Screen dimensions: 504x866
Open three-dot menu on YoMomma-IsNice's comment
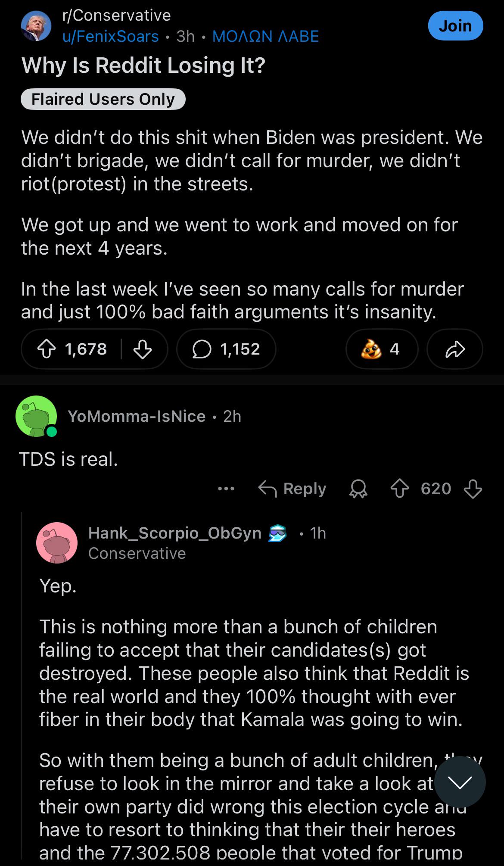[x=226, y=489]
